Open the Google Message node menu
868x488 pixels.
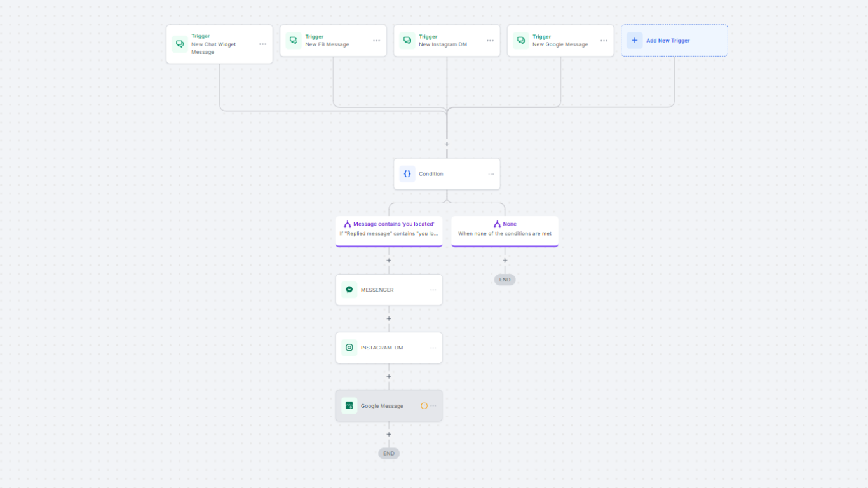(x=433, y=405)
